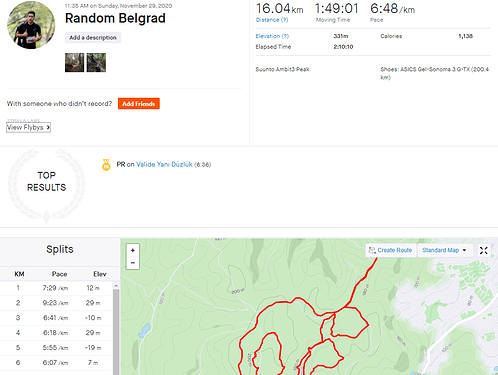Open the second activity photo

click(x=96, y=63)
